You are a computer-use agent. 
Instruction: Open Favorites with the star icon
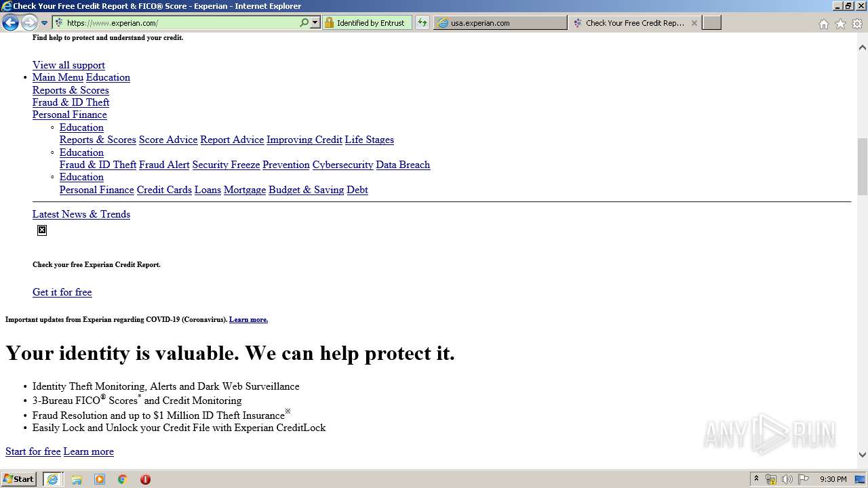click(840, 24)
